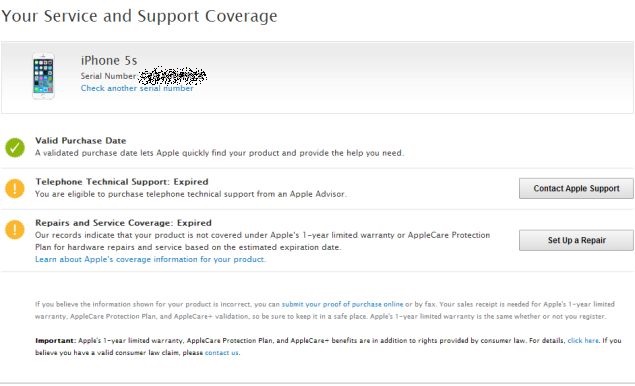The height and width of the screenshot is (386, 635).
Task: Click the Contact Apple Support button
Action: pyautogui.click(x=576, y=188)
